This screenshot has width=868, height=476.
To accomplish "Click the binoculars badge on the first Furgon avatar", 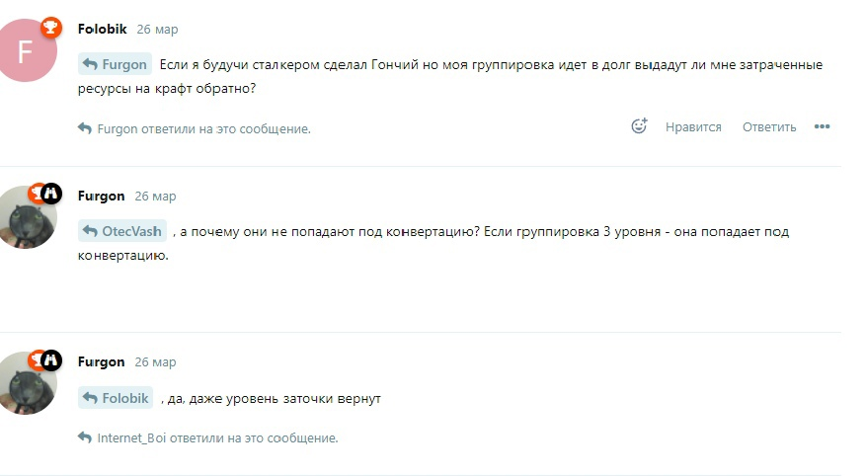I will (x=51, y=194).
